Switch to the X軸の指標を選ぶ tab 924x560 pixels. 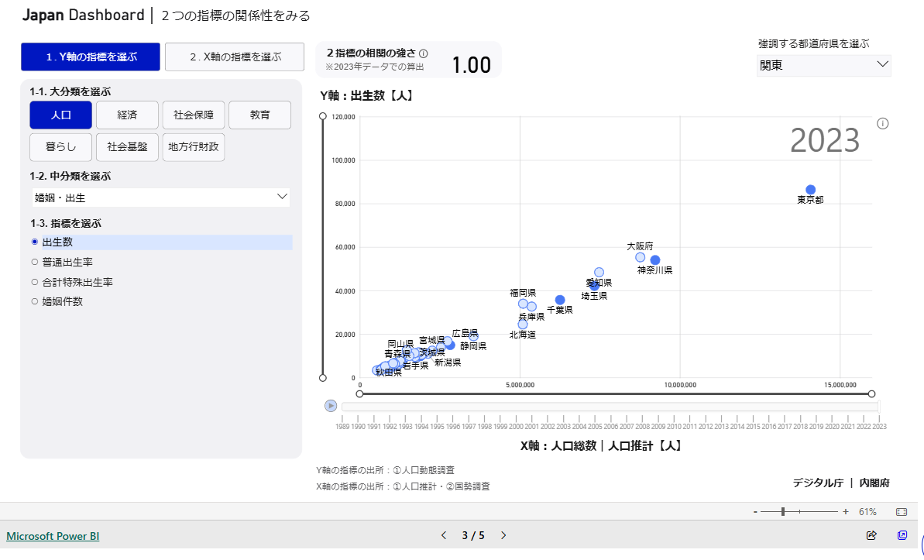click(235, 57)
